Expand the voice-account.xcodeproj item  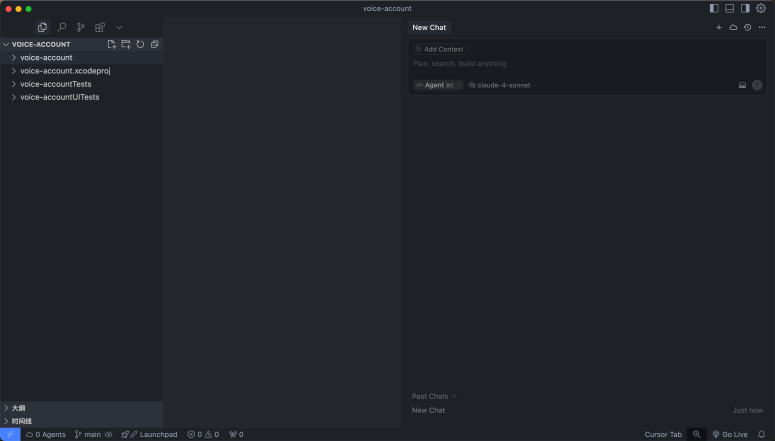pyautogui.click(x=64, y=71)
